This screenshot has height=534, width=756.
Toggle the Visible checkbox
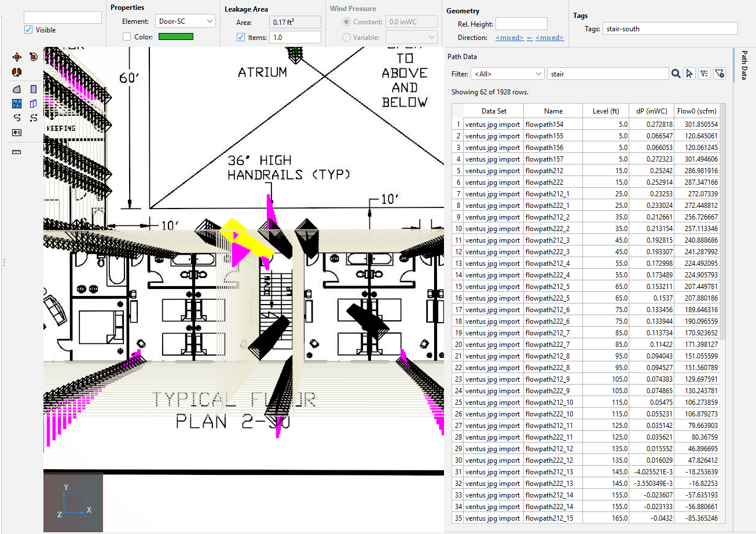28,30
